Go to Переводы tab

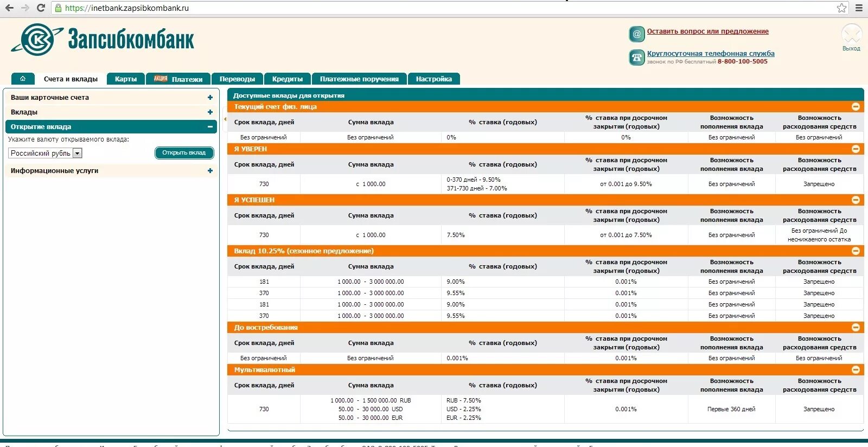pos(237,79)
